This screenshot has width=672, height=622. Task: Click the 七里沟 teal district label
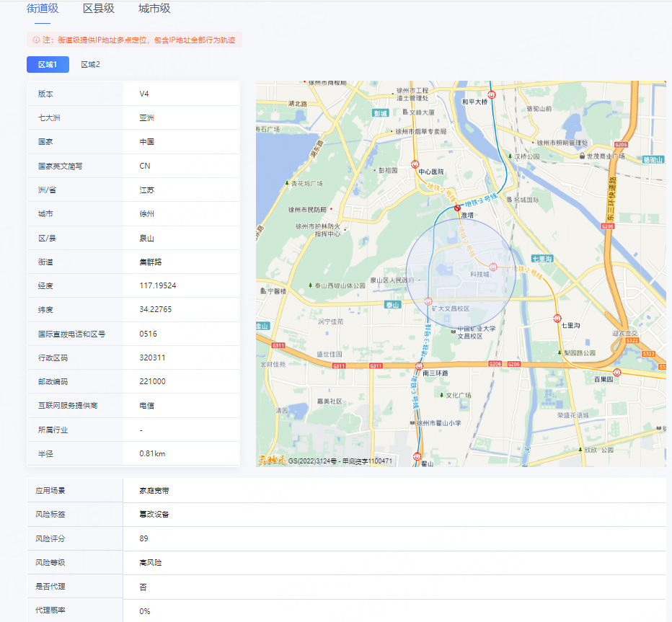coord(542,259)
